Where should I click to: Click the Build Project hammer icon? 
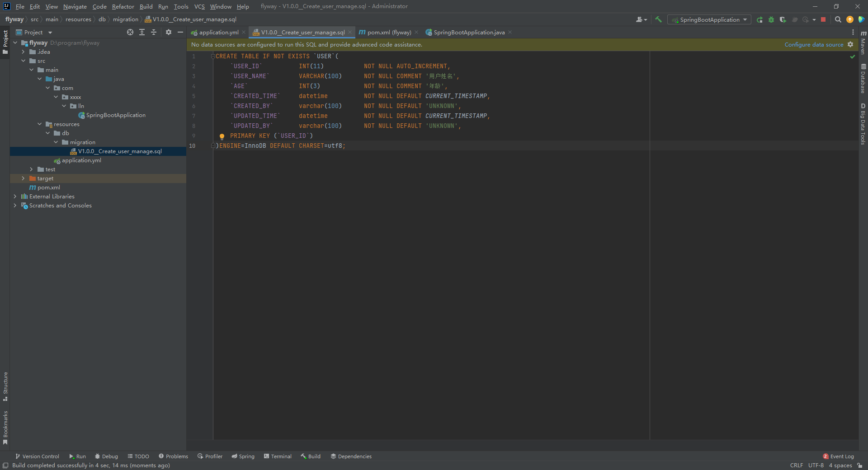(658, 19)
